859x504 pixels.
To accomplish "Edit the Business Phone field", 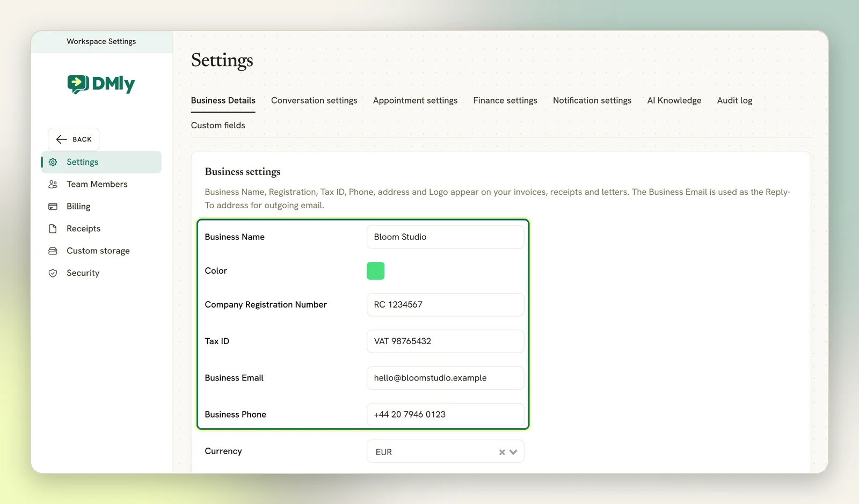I will coord(445,414).
